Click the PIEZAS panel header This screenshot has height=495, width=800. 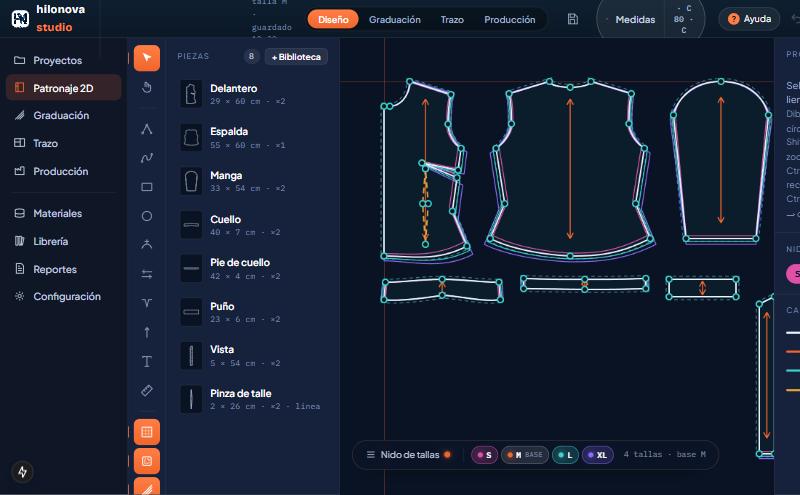[193, 56]
